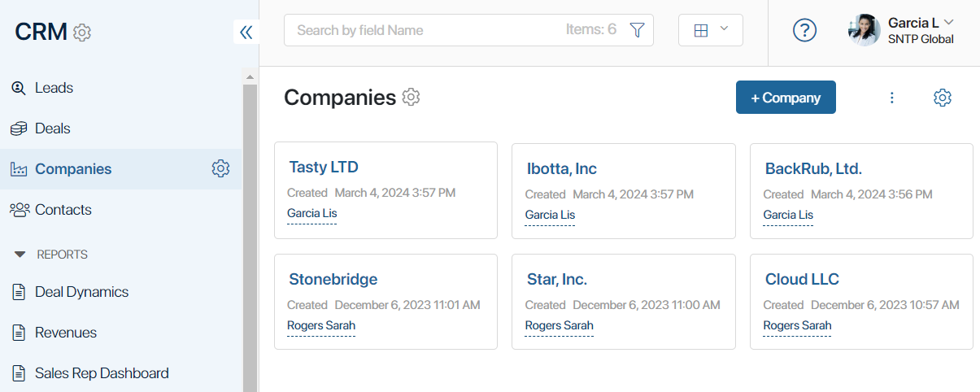
Task: Click Garcia L profile avatar
Action: pyautogui.click(x=864, y=30)
